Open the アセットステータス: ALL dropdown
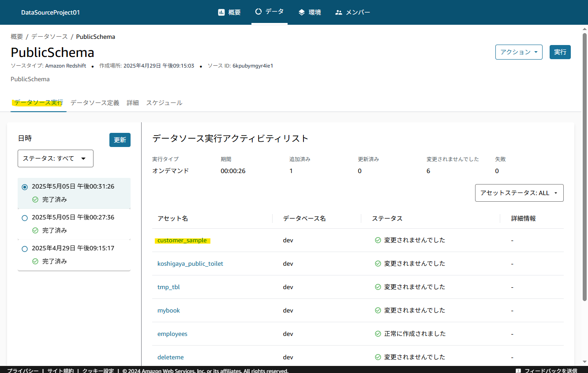The height and width of the screenshot is (373, 588). (x=519, y=193)
